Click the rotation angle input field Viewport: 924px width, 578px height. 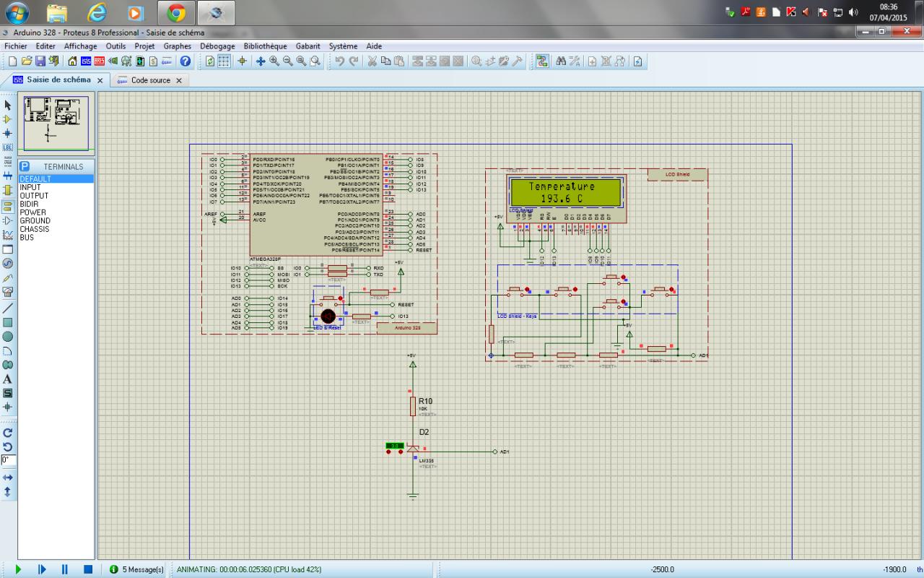(8, 460)
